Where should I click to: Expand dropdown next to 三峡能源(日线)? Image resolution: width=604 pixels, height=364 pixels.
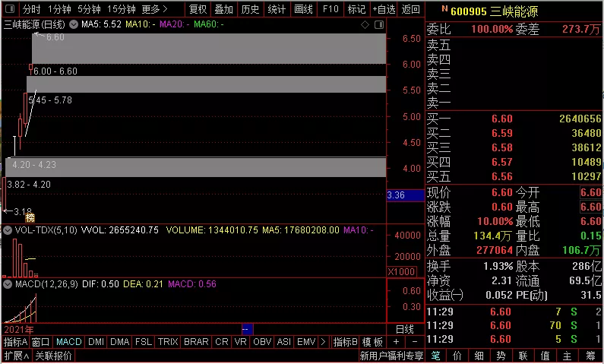coord(74,24)
